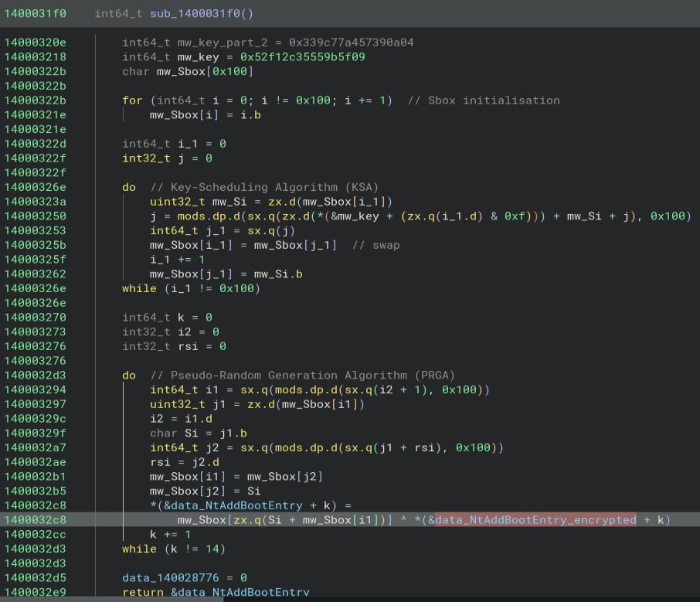The width and height of the screenshot is (700, 602).
Task: Click address 1400032d5 in the gutter
Action: [36, 577]
